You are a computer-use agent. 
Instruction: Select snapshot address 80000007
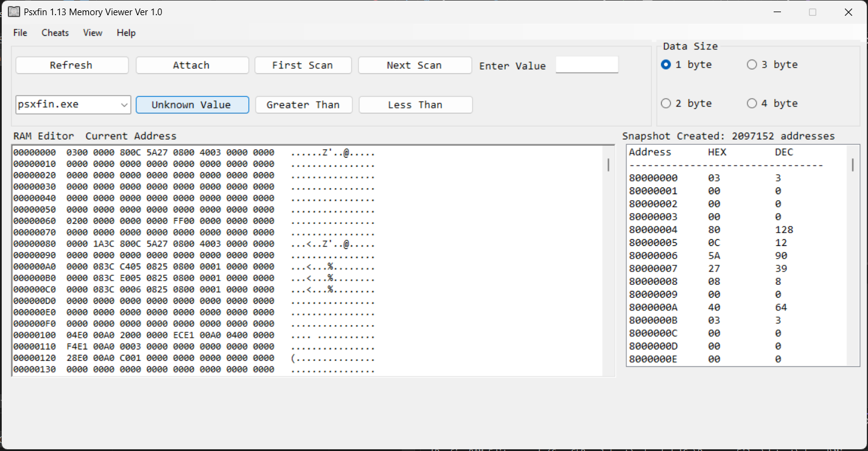[x=653, y=268]
